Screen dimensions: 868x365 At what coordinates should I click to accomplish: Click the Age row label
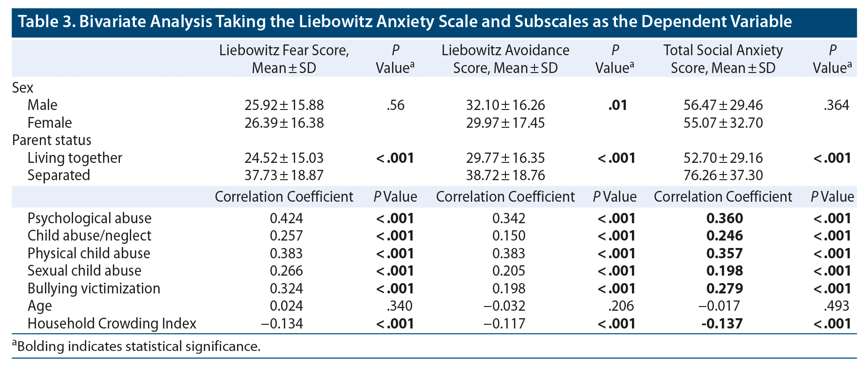coord(39,306)
